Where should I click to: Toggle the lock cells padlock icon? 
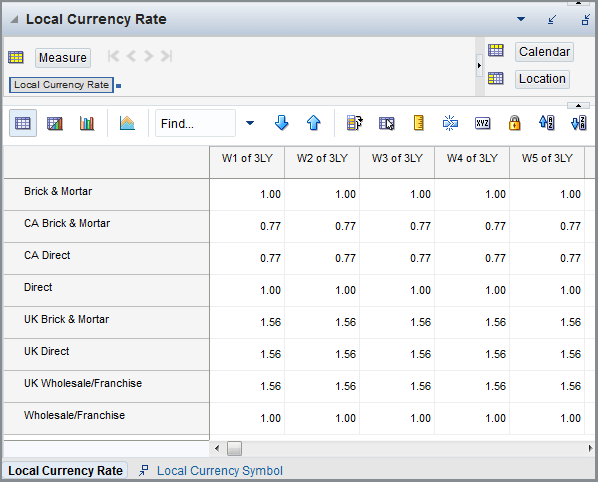pyautogui.click(x=514, y=123)
